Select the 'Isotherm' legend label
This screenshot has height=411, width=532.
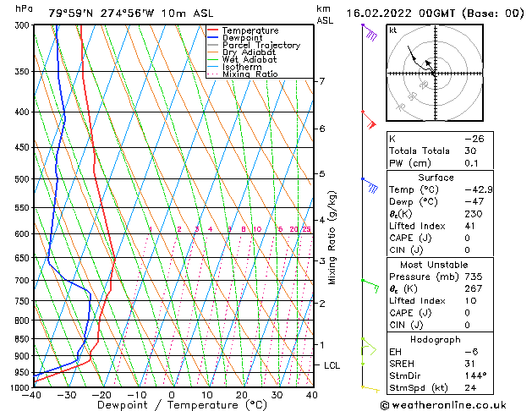[242, 67]
